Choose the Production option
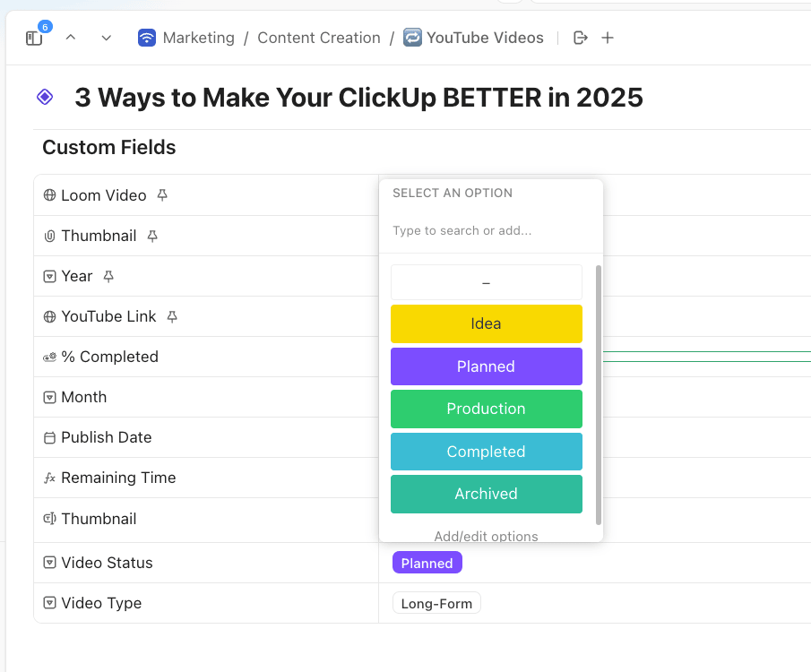The width and height of the screenshot is (811, 672). click(487, 409)
